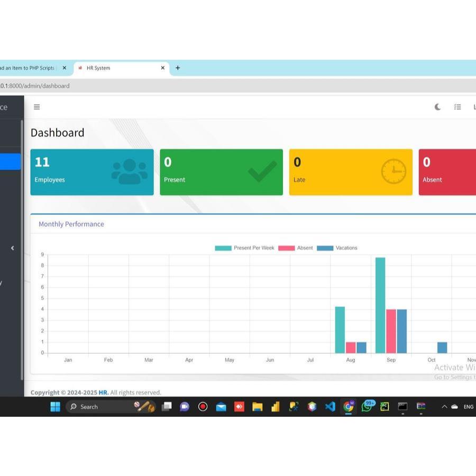
Task: Switch to the HR System tab
Action: click(x=116, y=68)
